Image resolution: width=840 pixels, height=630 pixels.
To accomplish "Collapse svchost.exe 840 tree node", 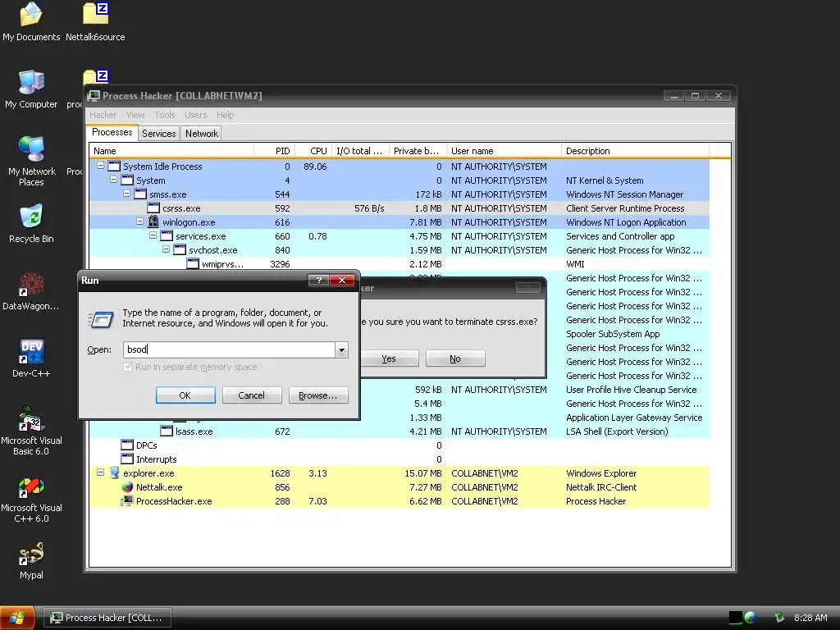I will click(x=166, y=249).
